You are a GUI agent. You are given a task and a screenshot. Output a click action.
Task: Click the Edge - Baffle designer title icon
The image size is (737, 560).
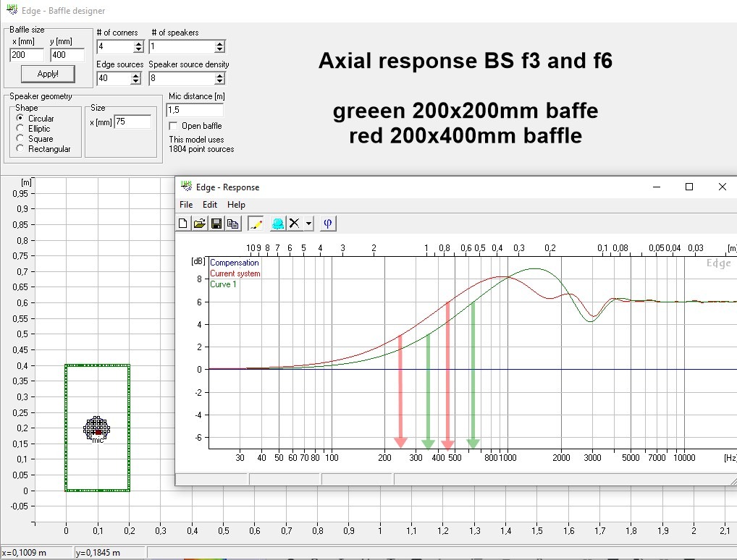click(12, 10)
